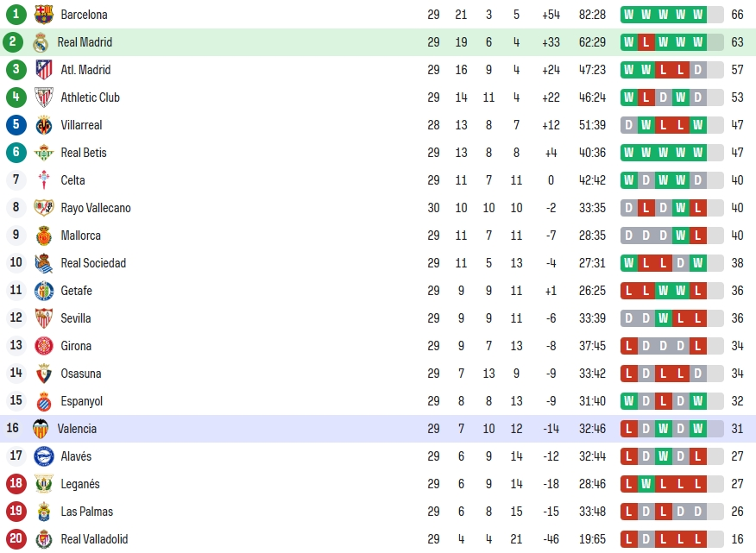Click the Valencia bat crest icon

[41, 429]
